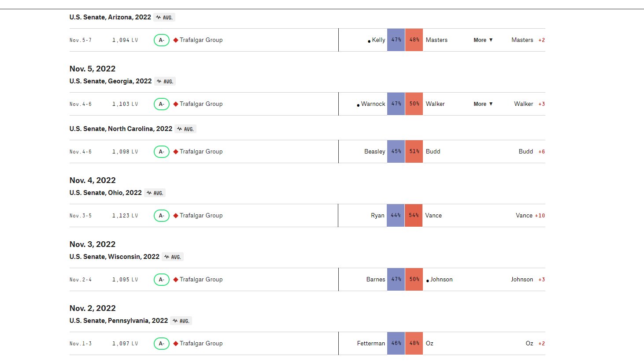Click AVG badge next to Arizona Senate
The image size is (644, 363).
[164, 18]
